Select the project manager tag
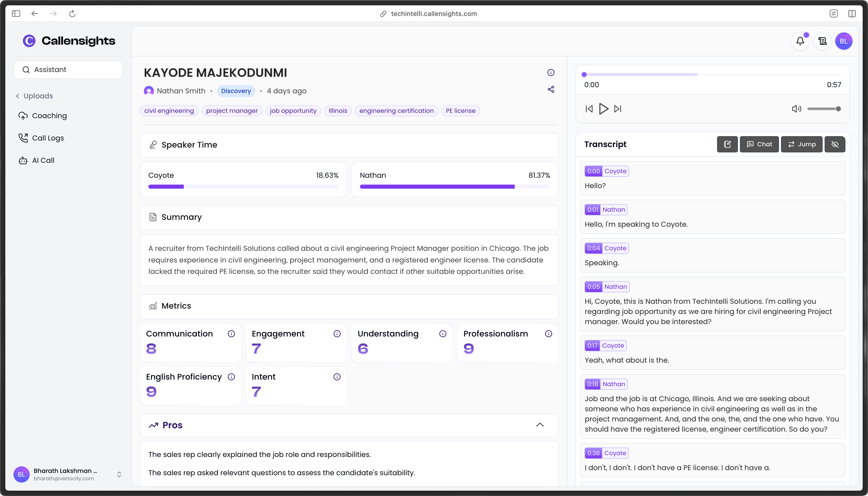Image resolution: width=868 pixels, height=496 pixels. (232, 111)
